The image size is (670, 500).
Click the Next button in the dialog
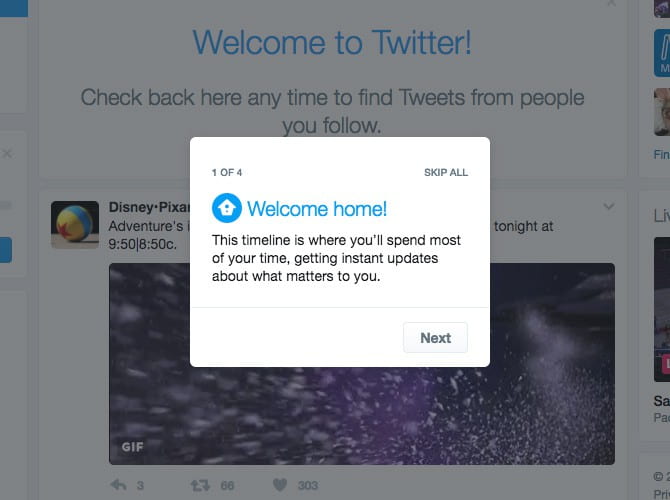click(x=435, y=338)
